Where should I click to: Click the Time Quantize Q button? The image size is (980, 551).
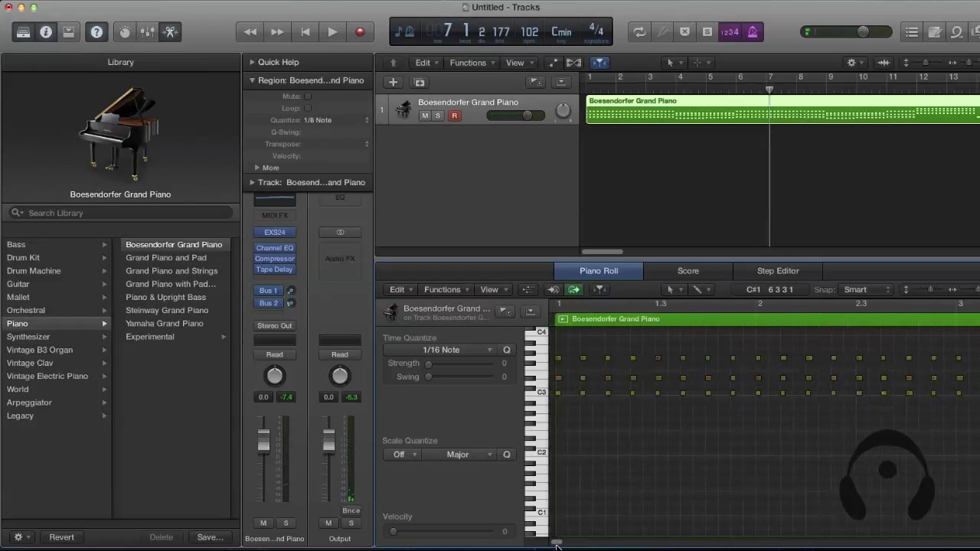(x=506, y=350)
